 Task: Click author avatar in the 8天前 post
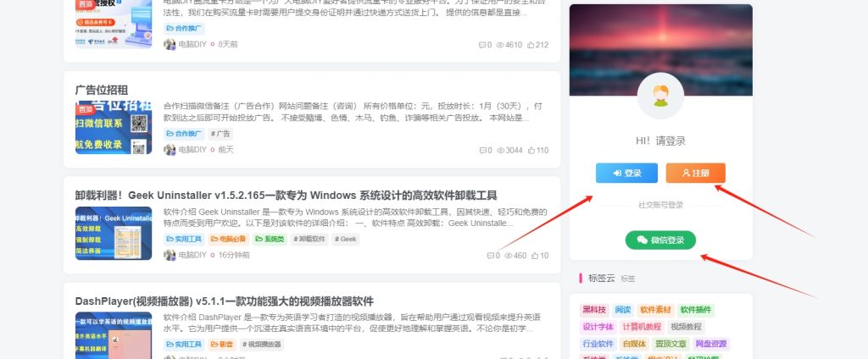click(170, 44)
